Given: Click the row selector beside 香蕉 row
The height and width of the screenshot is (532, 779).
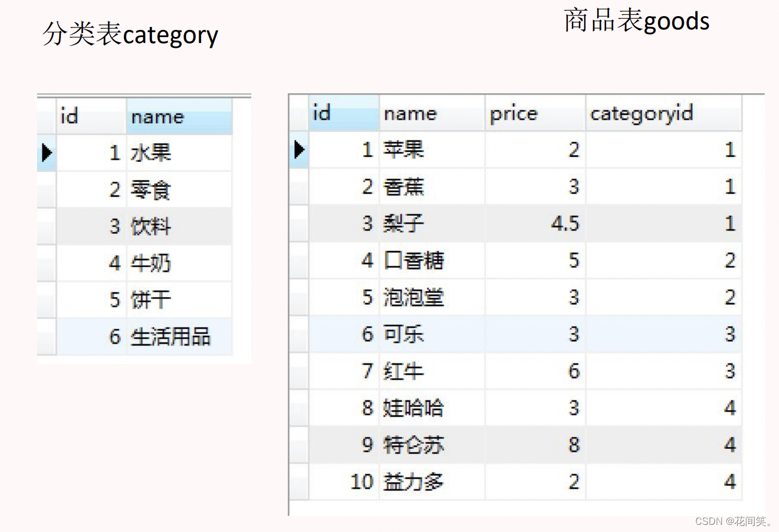Looking at the screenshot, I should coord(299,186).
